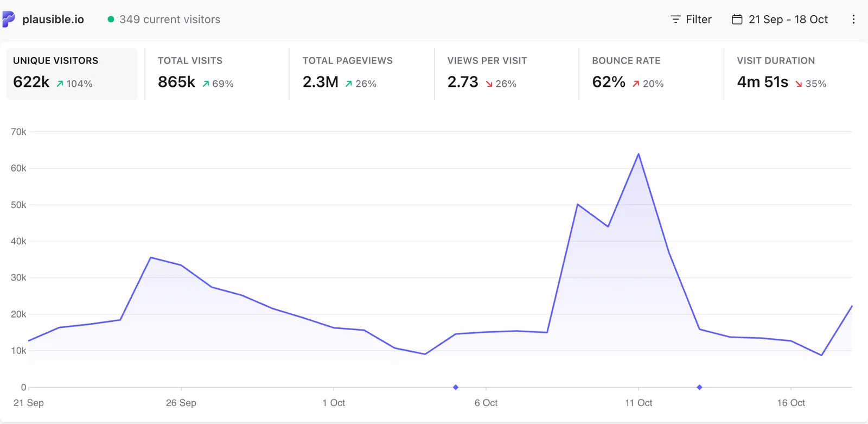Click the 865k total visits value

click(x=176, y=82)
